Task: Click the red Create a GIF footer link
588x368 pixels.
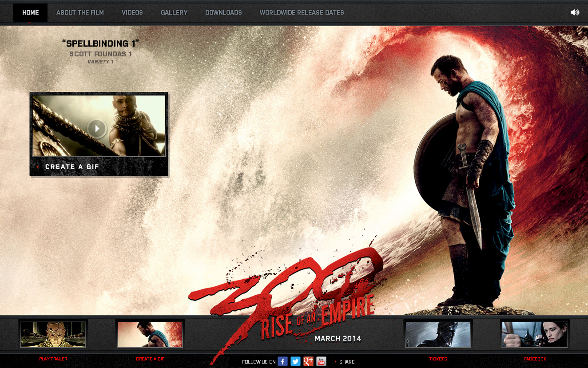Action: pos(150,359)
